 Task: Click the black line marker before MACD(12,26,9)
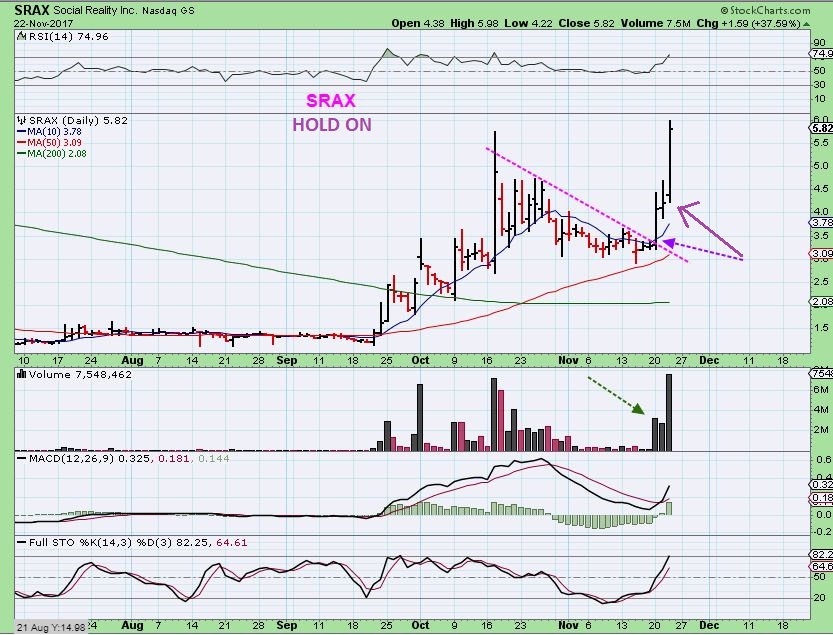tap(22, 458)
